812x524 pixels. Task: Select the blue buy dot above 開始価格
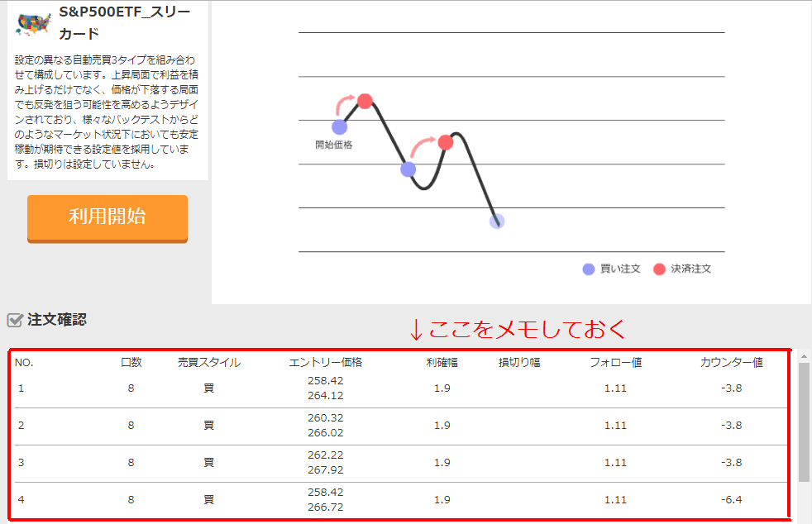point(339,126)
